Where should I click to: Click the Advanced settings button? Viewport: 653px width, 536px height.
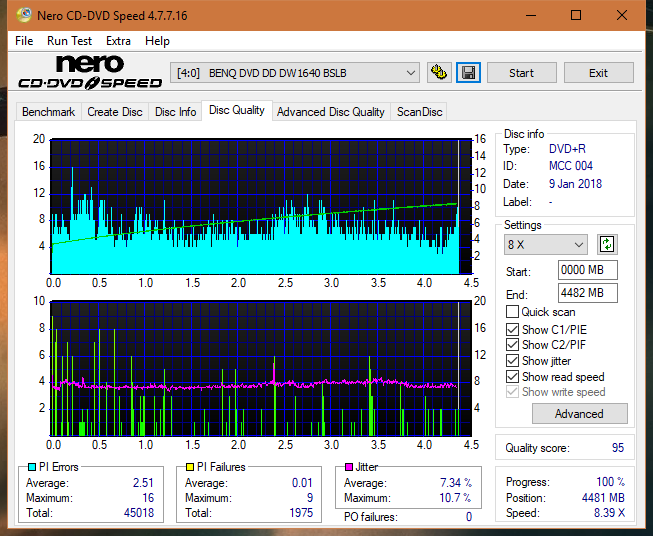(x=579, y=414)
